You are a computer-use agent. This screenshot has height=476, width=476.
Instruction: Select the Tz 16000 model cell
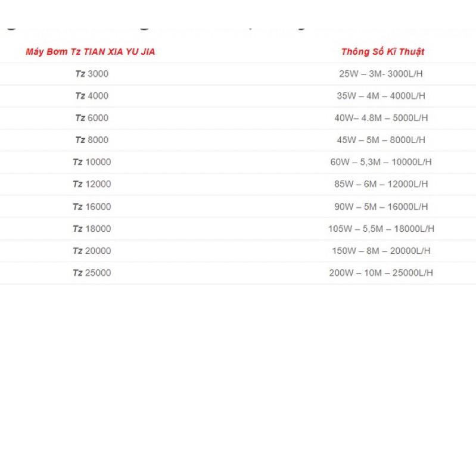(x=92, y=207)
